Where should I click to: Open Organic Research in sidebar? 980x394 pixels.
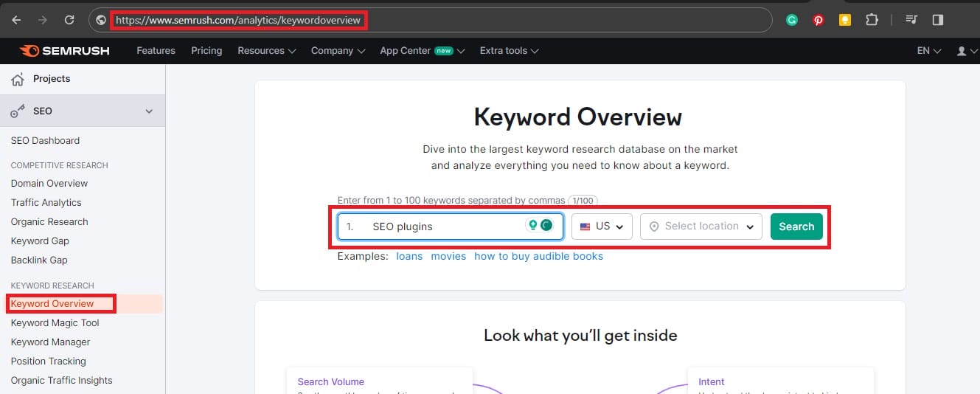coord(49,221)
